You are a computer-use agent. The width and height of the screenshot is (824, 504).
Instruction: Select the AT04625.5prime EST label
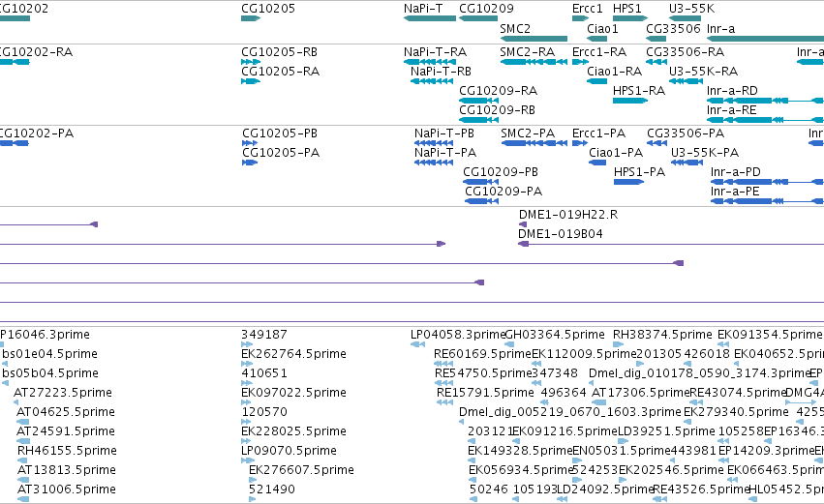(66, 412)
